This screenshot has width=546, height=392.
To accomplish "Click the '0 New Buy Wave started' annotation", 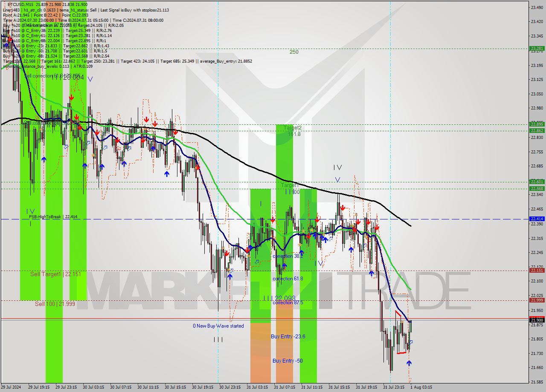I will [x=218, y=326].
